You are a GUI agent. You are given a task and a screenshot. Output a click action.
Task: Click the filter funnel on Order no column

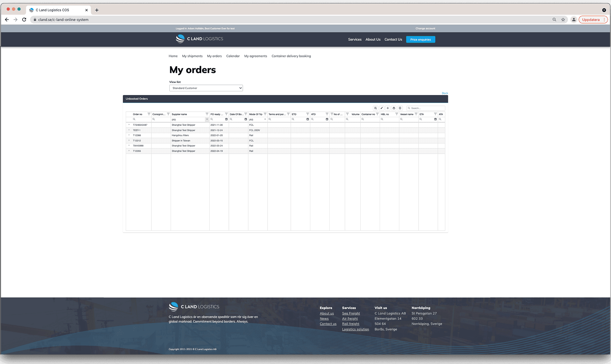[149, 114]
